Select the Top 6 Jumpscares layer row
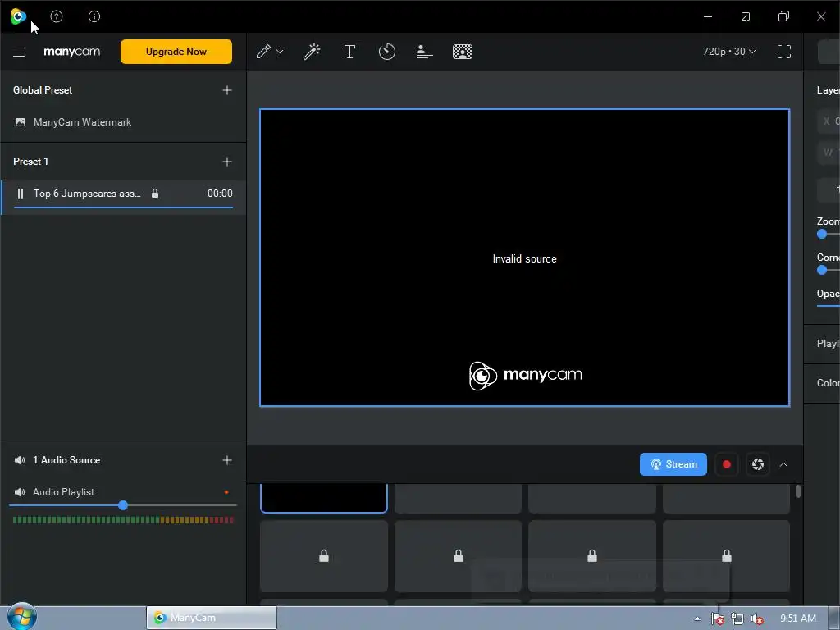This screenshot has height=630, width=840. tap(123, 197)
